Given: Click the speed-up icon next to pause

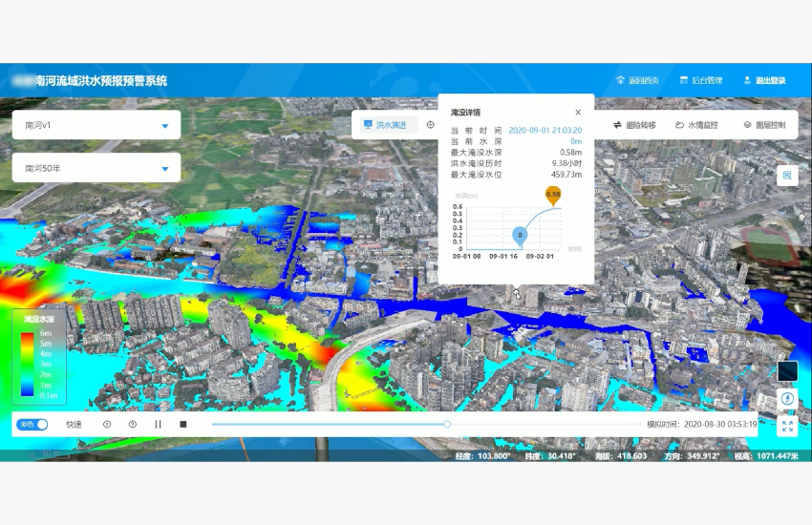Looking at the screenshot, I should pos(133,424).
